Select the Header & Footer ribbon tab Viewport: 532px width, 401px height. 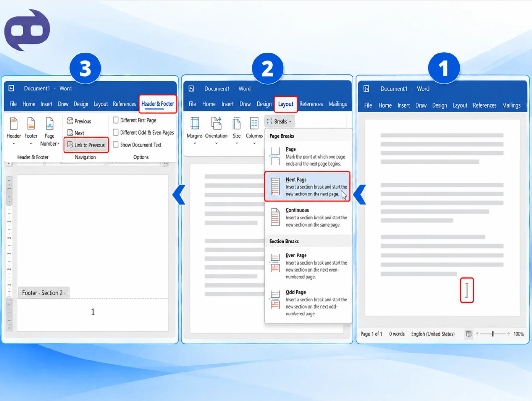[x=157, y=104]
